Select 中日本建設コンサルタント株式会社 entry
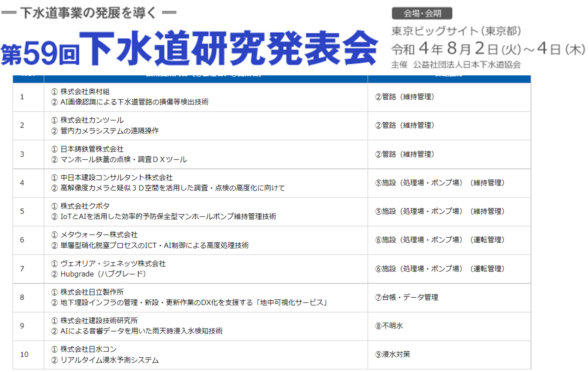This screenshot has height=372, width=588. pyautogui.click(x=116, y=178)
